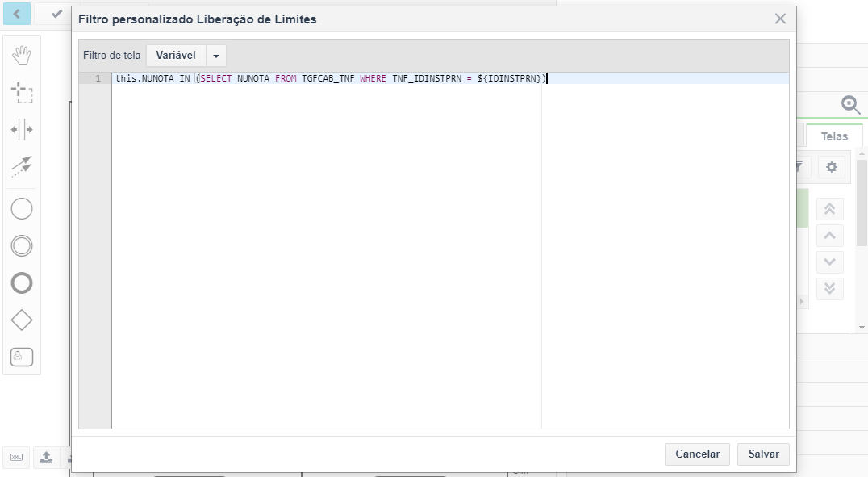Click the checkmark toolbar button
Image resolution: width=868 pixels, height=477 pixels.
(56, 14)
